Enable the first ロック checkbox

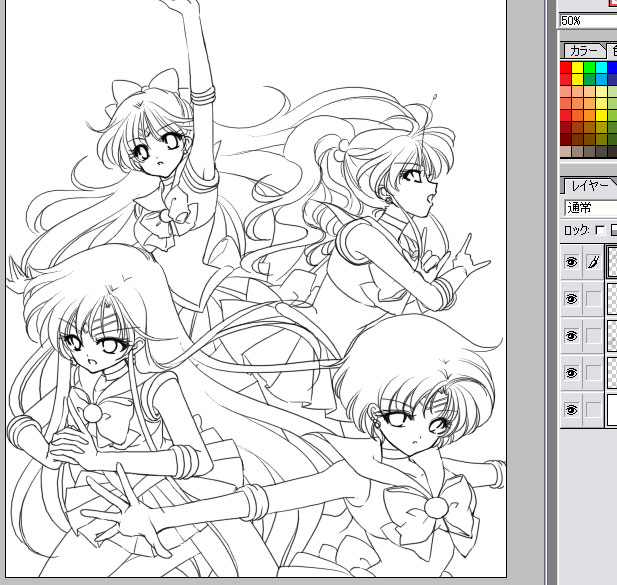600,230
